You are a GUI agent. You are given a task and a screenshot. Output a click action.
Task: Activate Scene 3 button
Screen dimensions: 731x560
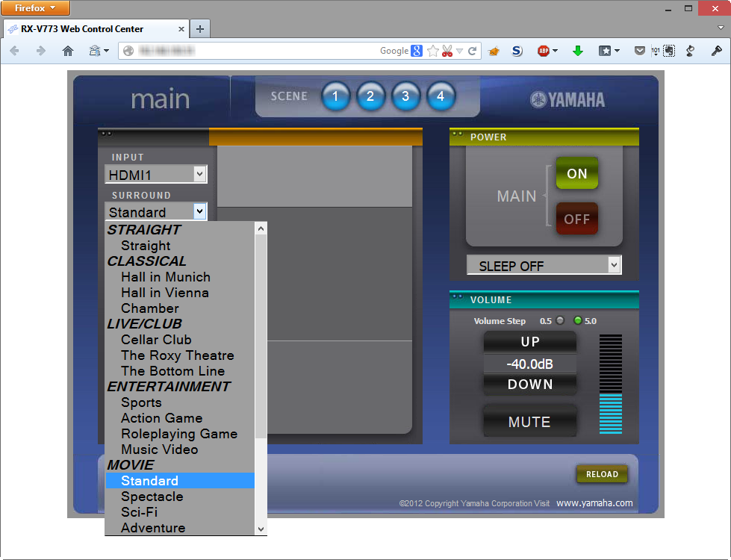click(405, 96)
